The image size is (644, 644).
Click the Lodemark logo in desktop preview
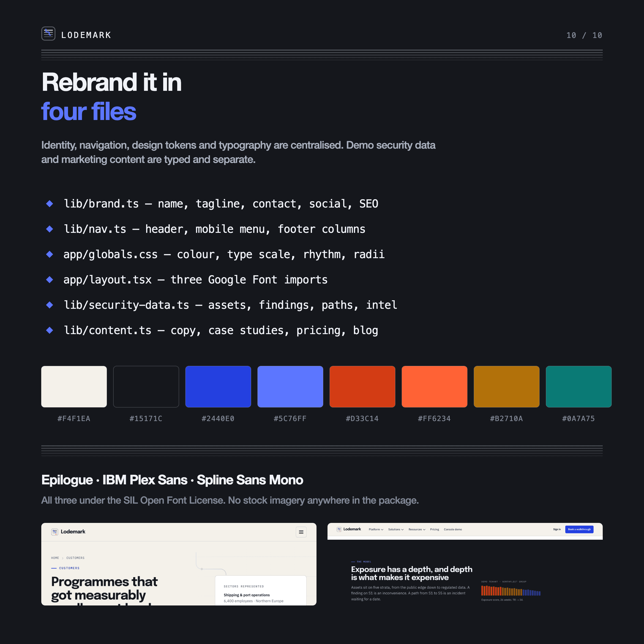click(349, 529)
